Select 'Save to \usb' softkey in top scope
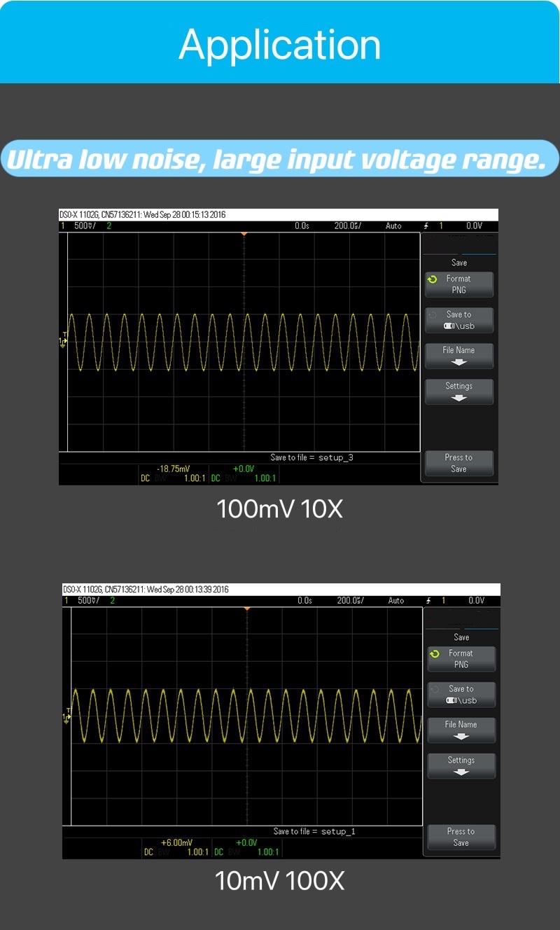 [458, 320]
